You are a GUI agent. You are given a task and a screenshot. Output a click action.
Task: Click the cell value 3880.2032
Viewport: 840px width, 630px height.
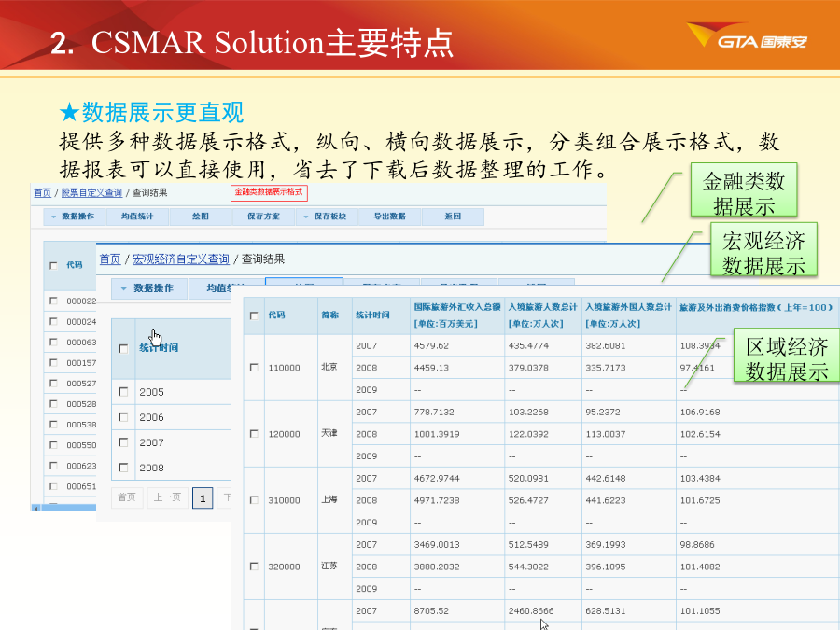point(437,567)
